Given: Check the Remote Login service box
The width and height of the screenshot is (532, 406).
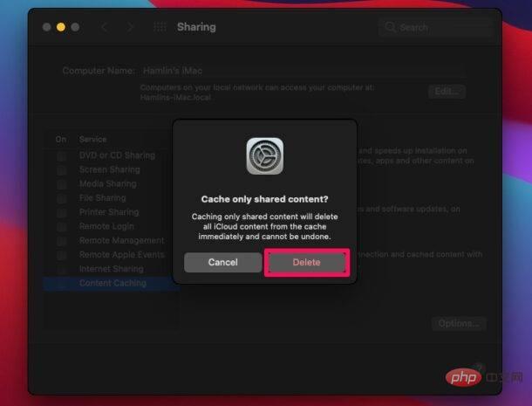Looking at the screenshot, I should 61,226.
